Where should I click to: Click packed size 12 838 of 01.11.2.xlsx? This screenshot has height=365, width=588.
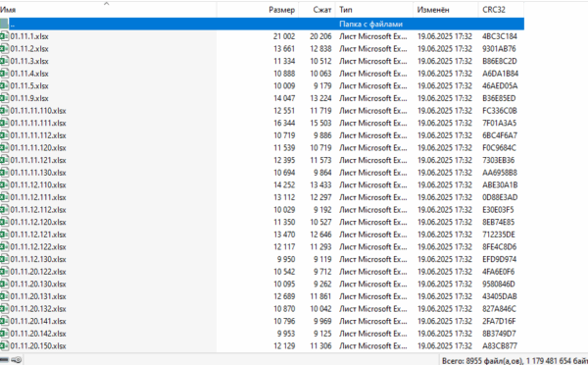pos(320,49)
